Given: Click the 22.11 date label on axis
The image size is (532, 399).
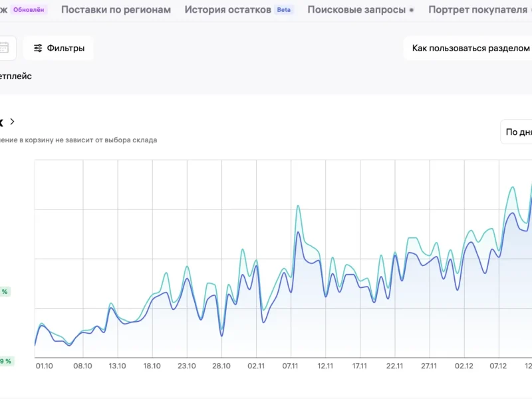Looking at the screenshot, I should (395, 365).
